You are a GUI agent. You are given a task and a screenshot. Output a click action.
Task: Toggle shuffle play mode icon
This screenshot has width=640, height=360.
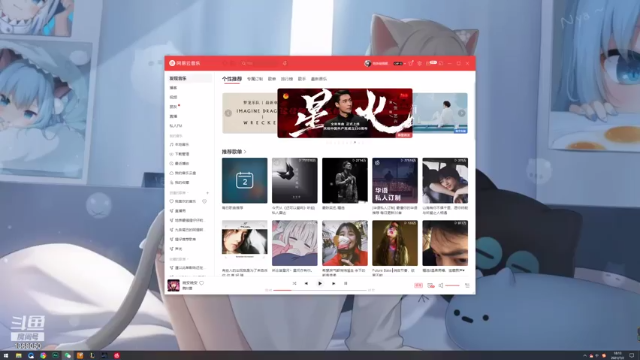(x=294, y=283)
